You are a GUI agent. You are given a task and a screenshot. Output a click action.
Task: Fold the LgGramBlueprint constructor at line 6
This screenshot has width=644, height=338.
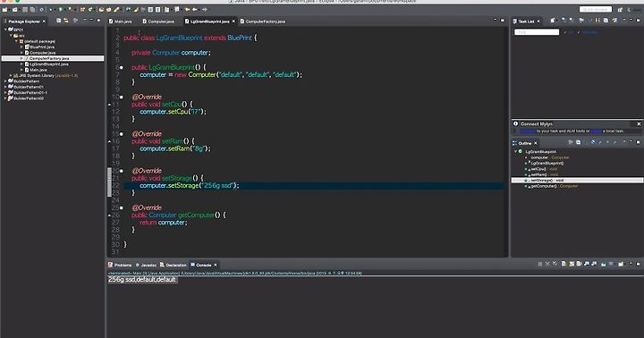click(x=121, y=67)
